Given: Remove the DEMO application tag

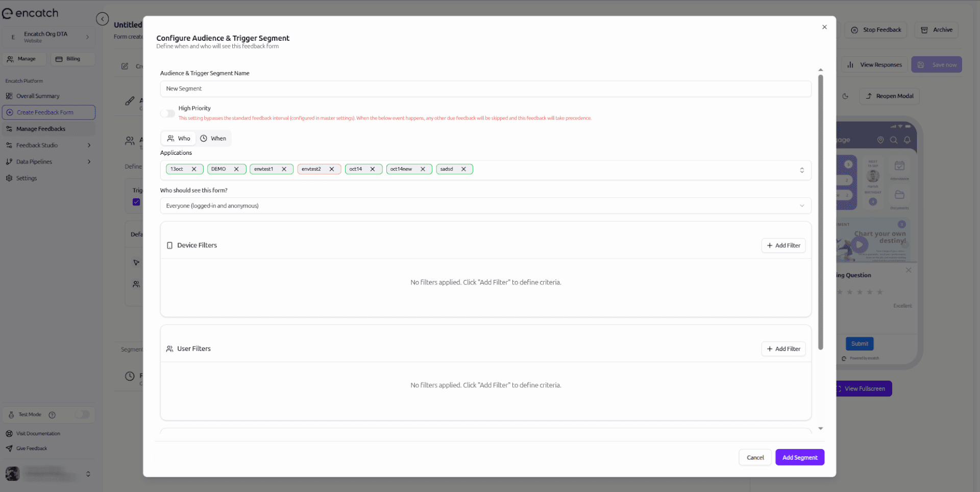Looking at the screenshot, I should 236,169.
